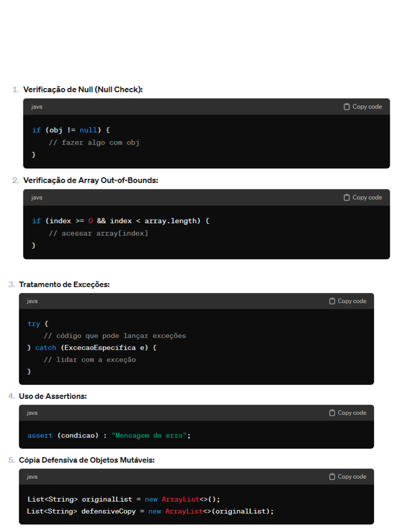This screenshot has height=532, width=405.
Task: Click the clipboard icon in the Assertions block
Action: point(332,413)
